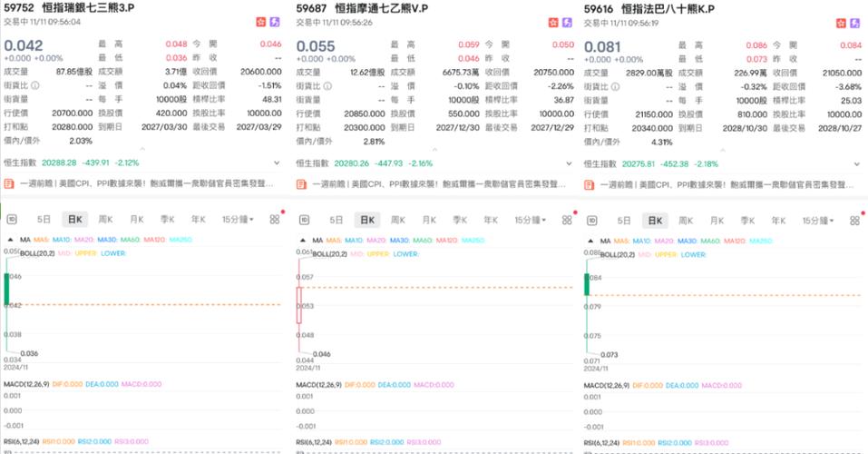Screen dimensions: 868x454
Task: Click the purple lightning icon for 59616
Action: pos(855,24)
